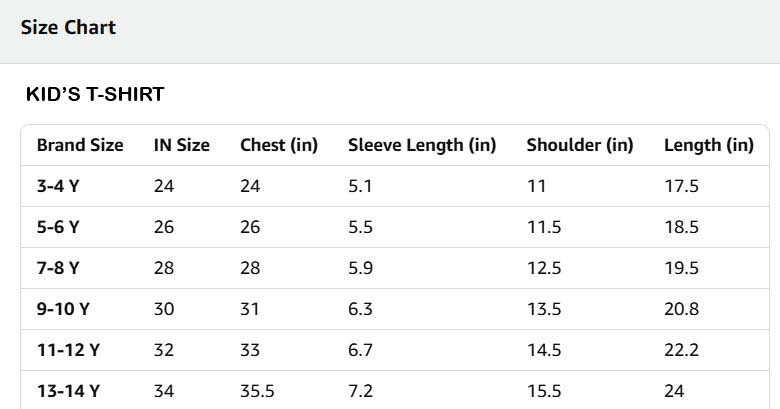The height and width of the screenshot is (409, 780).
Task: Select the 3-4 Y size row
Action: 395,186
